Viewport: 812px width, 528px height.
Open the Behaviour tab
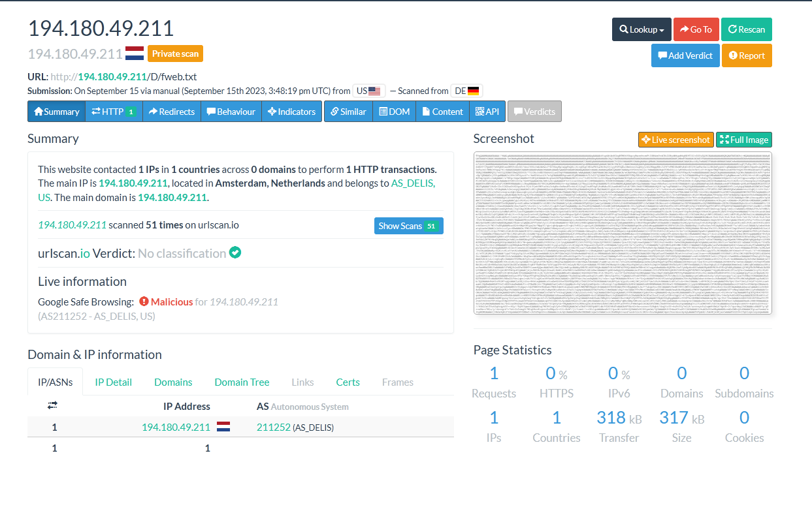(231, 112)
